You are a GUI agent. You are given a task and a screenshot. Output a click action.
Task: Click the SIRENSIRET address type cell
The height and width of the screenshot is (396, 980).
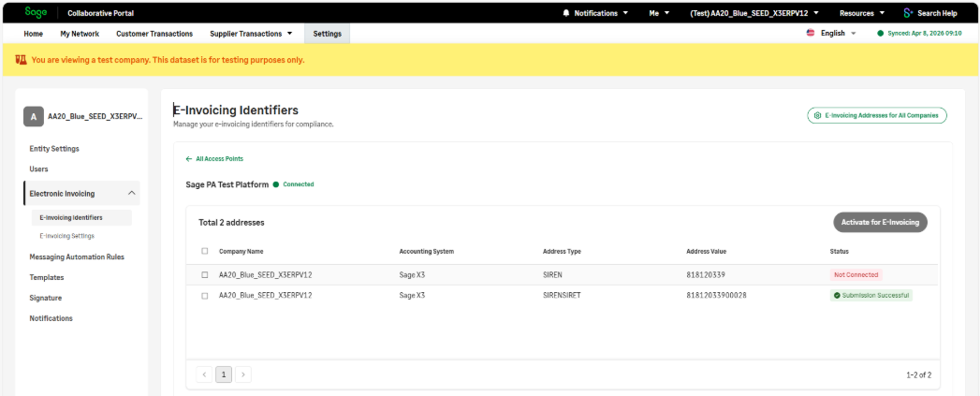click(562, 295)
